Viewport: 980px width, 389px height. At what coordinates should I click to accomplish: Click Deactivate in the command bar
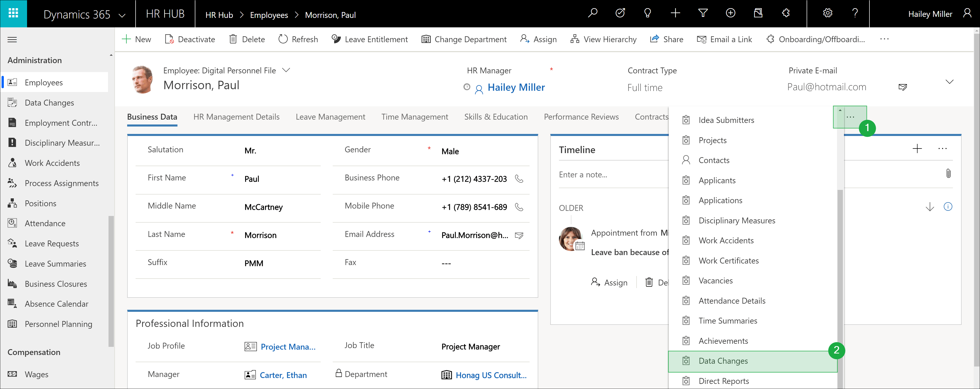tap(189, 39)
